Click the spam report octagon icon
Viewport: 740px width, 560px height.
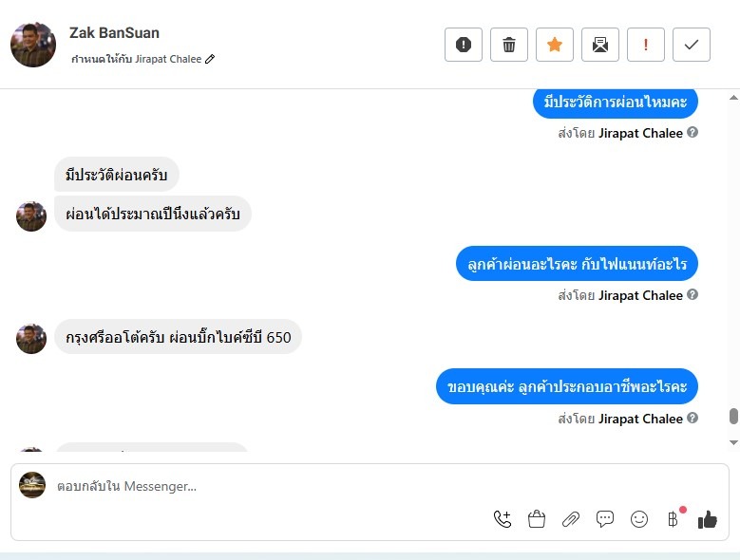[x=464, y=45]
